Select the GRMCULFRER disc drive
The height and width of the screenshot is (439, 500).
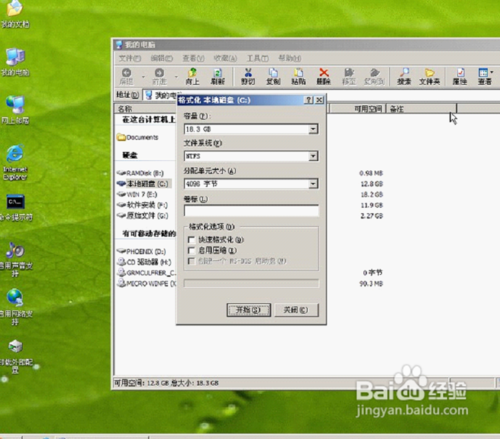click(146, 273)
